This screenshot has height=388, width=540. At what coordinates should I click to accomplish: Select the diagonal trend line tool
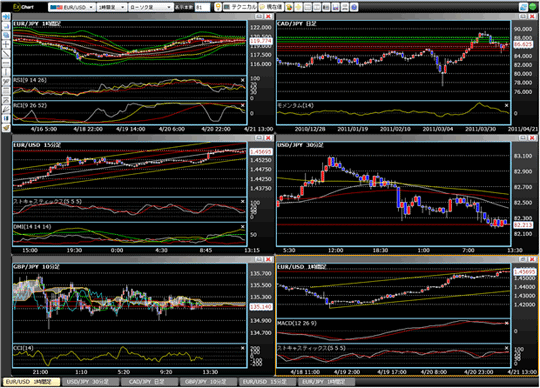pyautogui.click(x=6, y=54)
